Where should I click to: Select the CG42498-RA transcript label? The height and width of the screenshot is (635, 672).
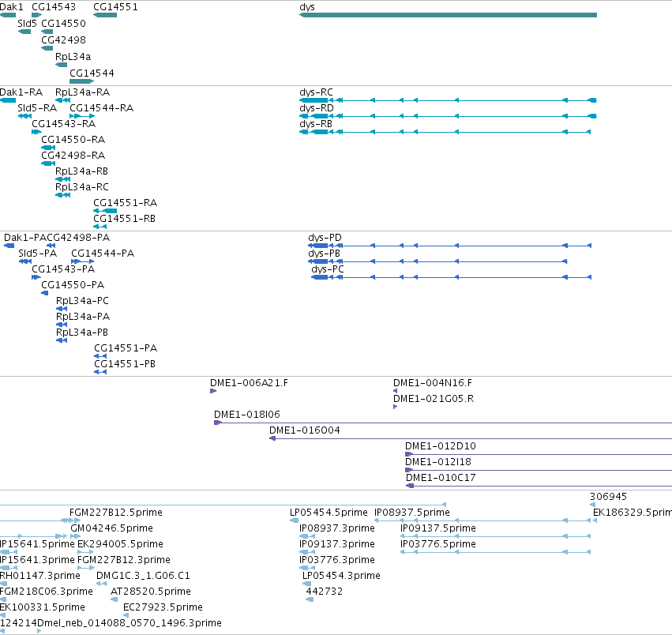coord(73,156)
